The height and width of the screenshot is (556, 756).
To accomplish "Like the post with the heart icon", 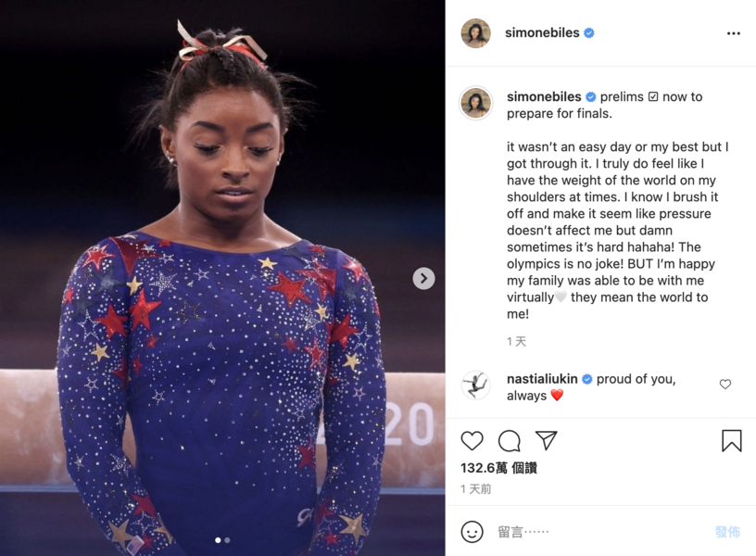I will [472, 441].
